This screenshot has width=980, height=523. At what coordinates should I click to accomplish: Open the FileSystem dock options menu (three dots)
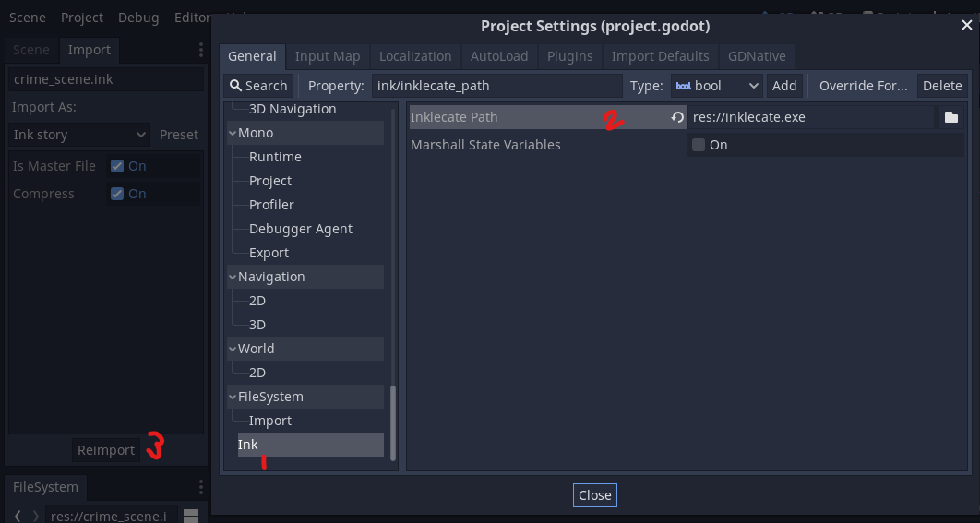(x=200, y=487)
